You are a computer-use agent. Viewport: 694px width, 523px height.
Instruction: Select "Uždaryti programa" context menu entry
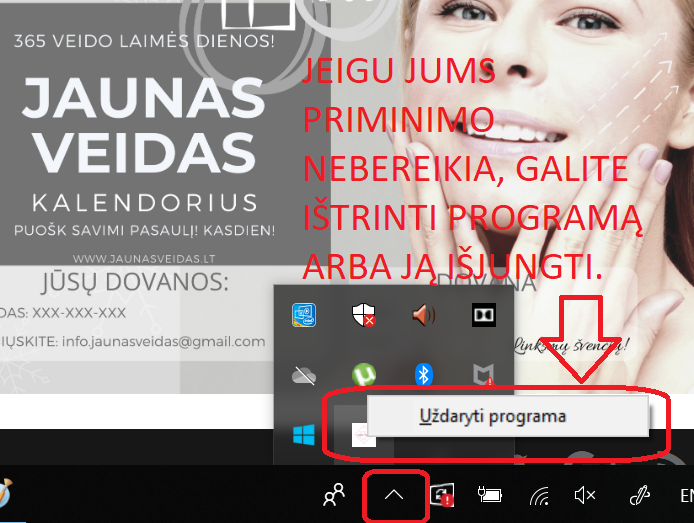tap(508, 416)
